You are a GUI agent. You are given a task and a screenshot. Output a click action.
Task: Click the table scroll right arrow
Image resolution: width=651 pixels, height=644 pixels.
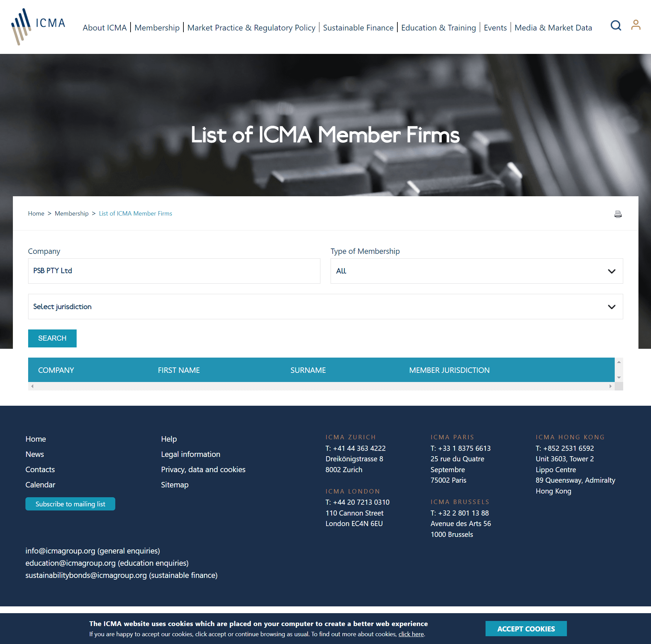coord(610,386)
